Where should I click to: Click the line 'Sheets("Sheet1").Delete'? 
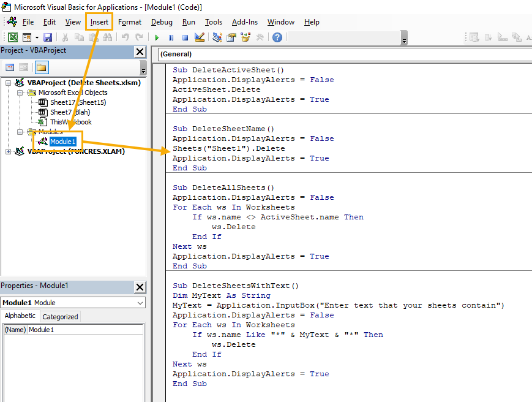pos(229,148)
